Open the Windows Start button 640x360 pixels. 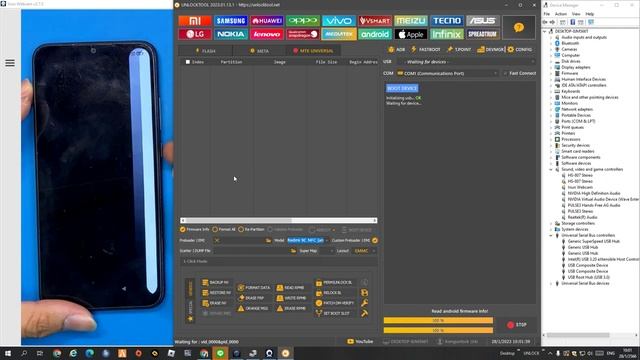[x=7, y=353]
